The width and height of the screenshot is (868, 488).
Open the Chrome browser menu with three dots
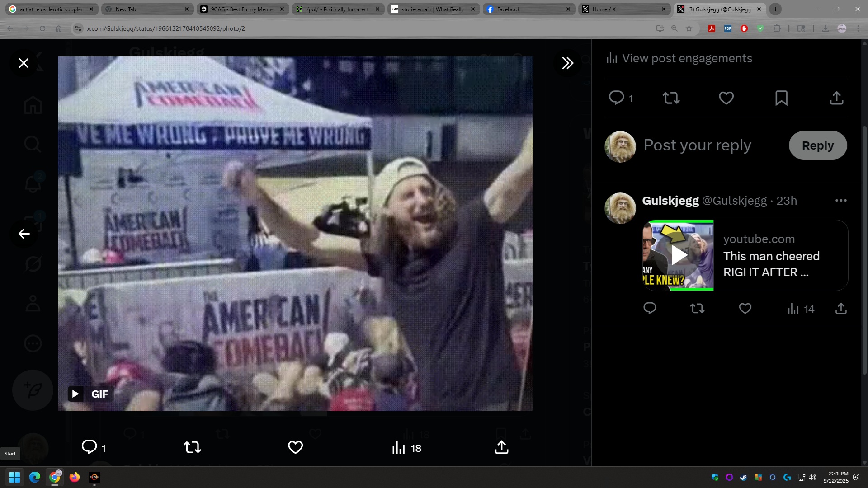coord(858,28)
